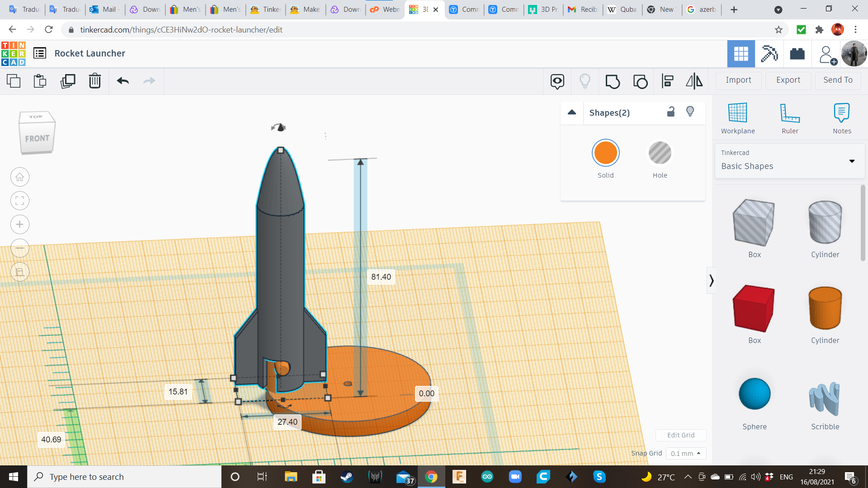Viewport: 868px width, 488px height.
Task: Click the orange Solid color swatch
Action: pyautogui.click(x=605, y=153)
